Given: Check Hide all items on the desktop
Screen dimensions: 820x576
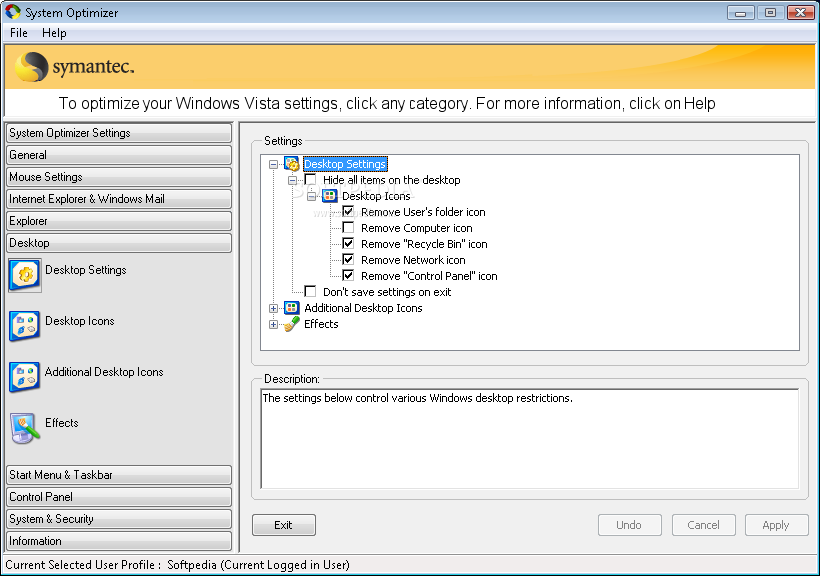Looking at the screenshot, I should pyautogui.click(x=310, y=180).
